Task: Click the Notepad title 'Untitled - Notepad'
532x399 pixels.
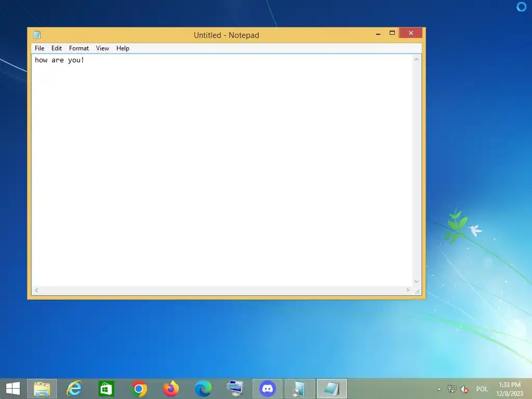Action: click(x=227, y=35)
